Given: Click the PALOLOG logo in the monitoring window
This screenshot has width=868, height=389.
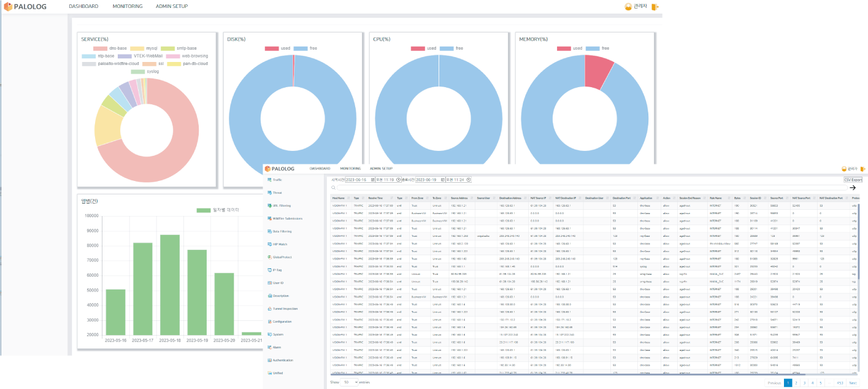Looking at the screenshot, I should [x=280, y=169].
